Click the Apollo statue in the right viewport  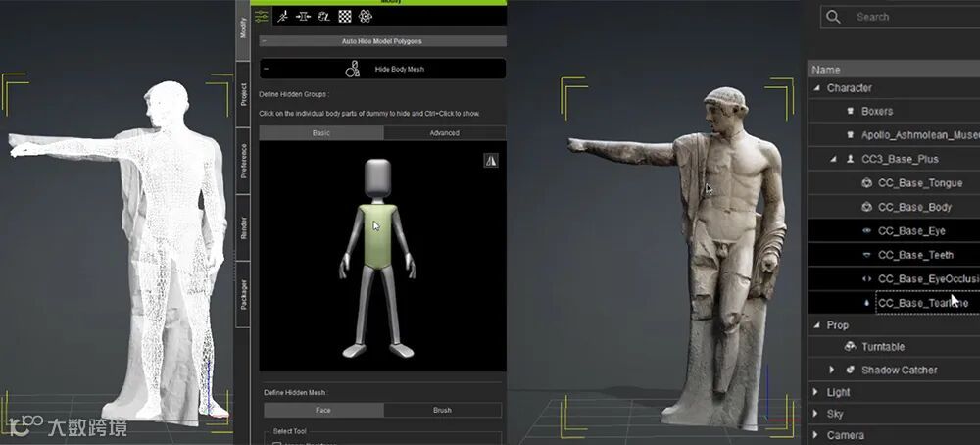click(728, 250)
